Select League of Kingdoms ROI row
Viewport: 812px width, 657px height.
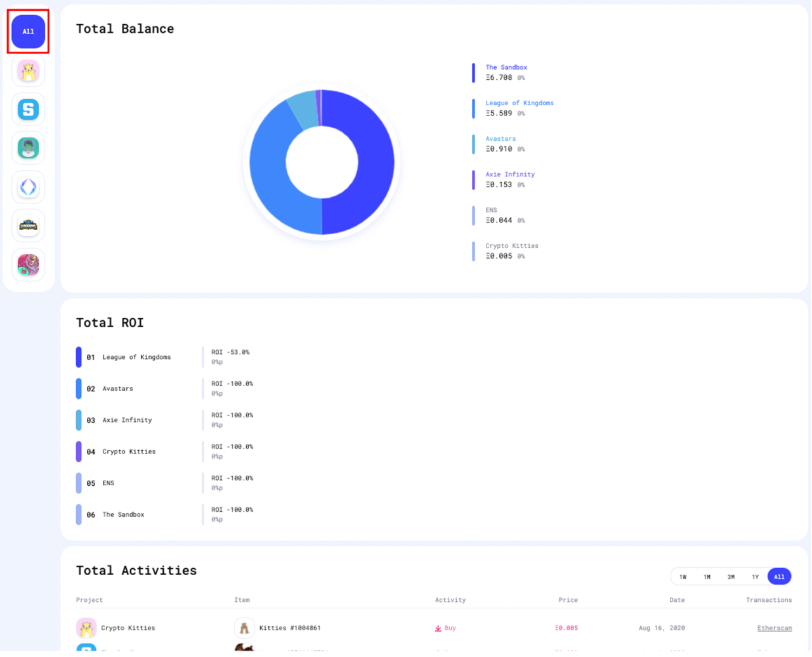tap(165, 357)
